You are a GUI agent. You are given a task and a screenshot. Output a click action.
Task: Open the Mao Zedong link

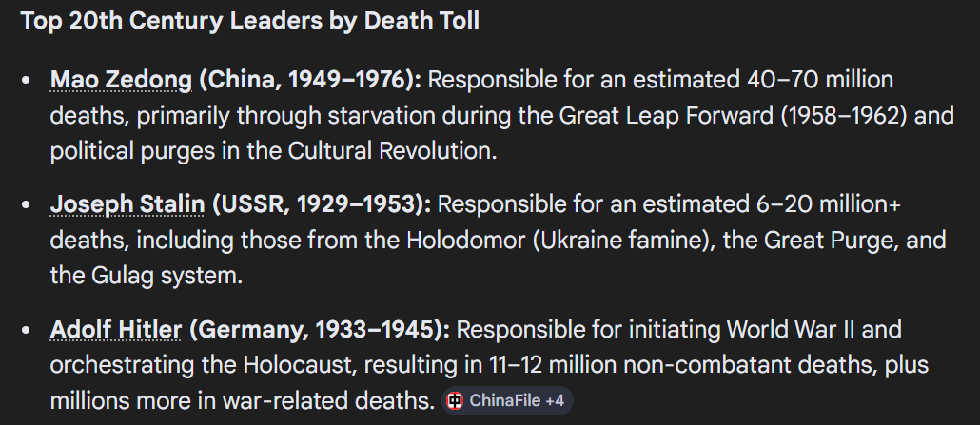[121, 80]
